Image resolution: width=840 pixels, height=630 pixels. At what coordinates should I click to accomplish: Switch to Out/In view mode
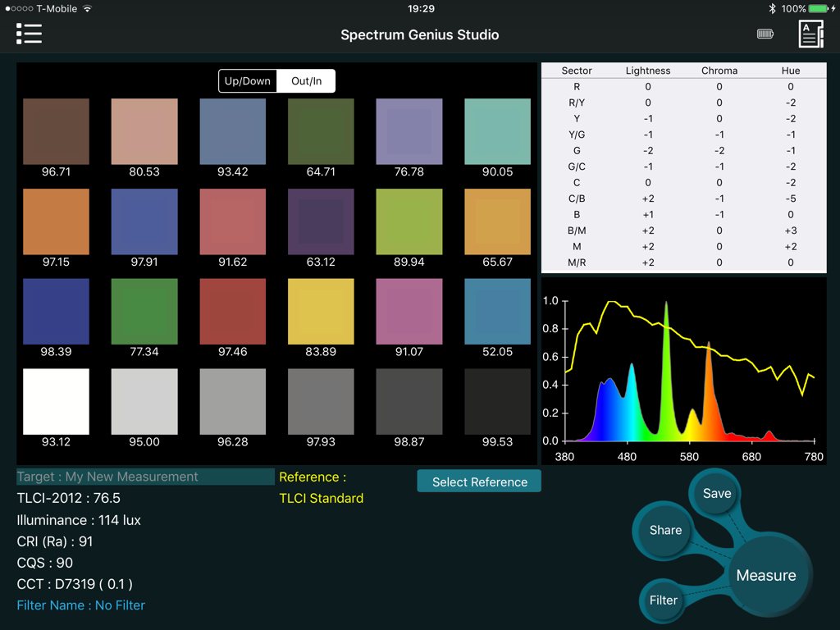click(x=306, y=81)
